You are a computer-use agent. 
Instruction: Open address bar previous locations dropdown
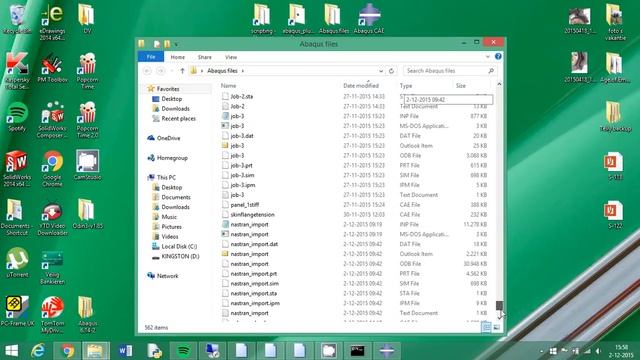[381, 71]
